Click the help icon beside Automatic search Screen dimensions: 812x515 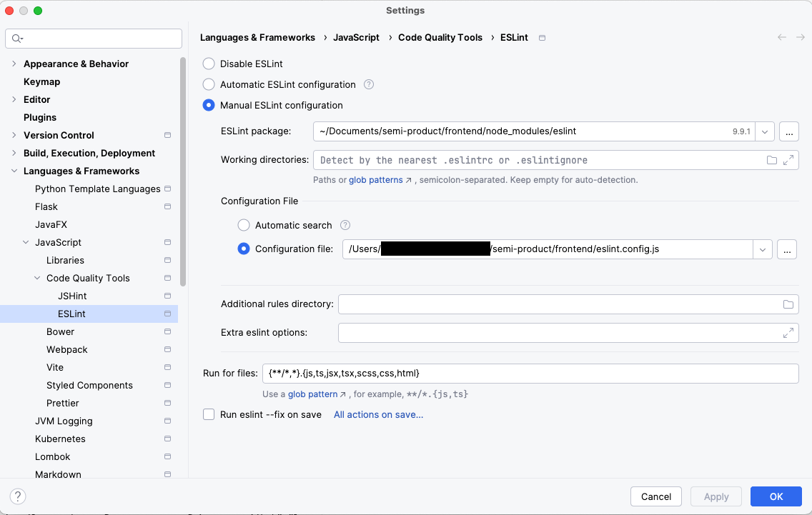(x=345, y=225)
